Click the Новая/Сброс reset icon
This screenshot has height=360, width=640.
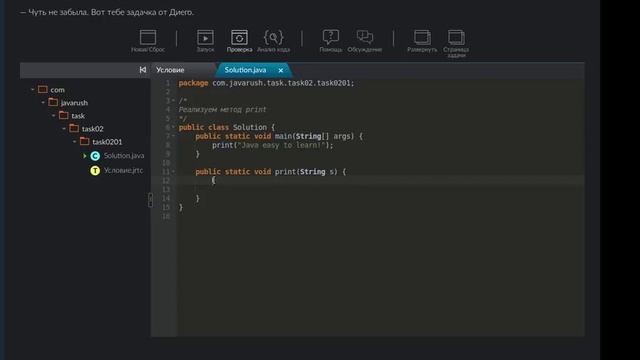(x=148, y=37)
